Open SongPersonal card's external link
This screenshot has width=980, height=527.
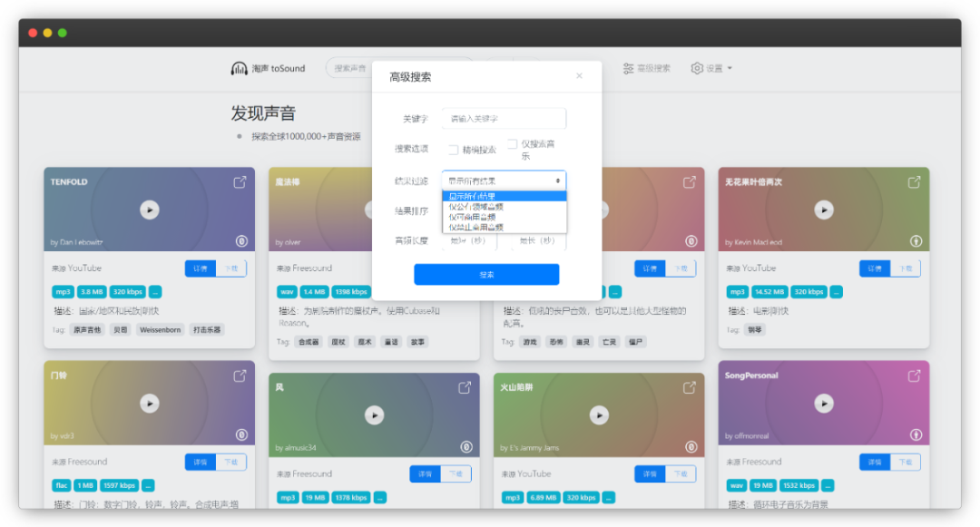click(914, 376)
